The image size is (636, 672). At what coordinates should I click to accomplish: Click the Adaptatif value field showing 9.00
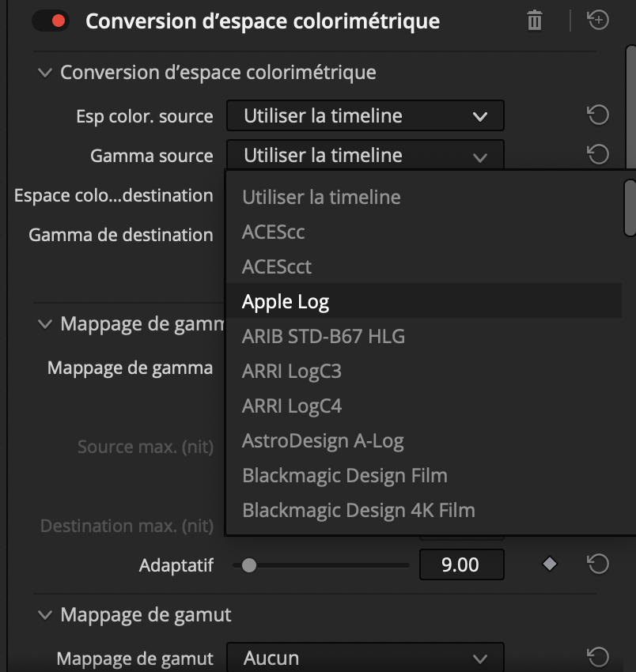pyautogui.click(x=461, y=564)
